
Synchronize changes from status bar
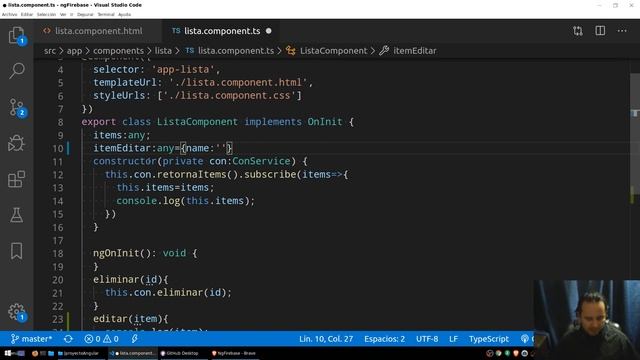pyautogui.click(x=68, y=339)
